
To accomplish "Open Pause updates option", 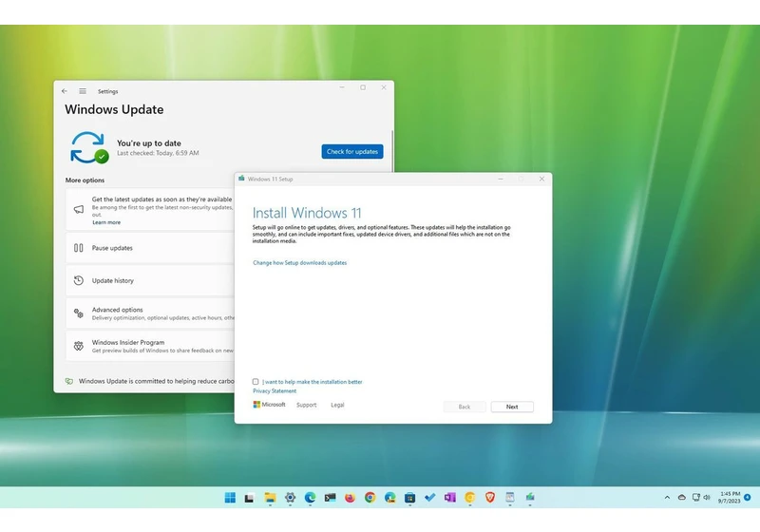I will click(150, 248).
